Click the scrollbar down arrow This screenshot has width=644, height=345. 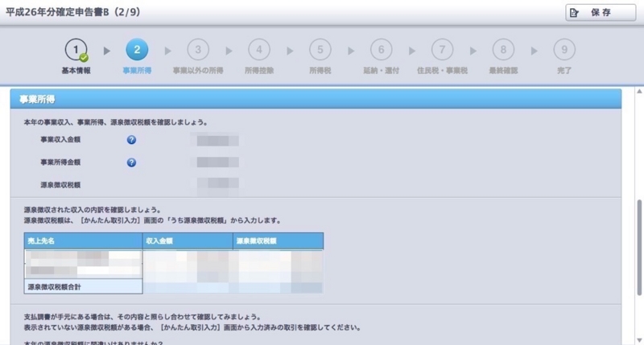point(639,340)
